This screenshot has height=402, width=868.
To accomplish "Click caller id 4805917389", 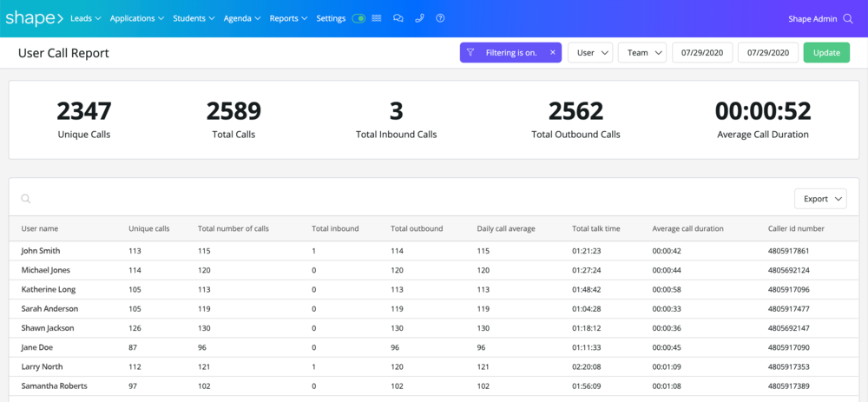I will pos(788,386).
